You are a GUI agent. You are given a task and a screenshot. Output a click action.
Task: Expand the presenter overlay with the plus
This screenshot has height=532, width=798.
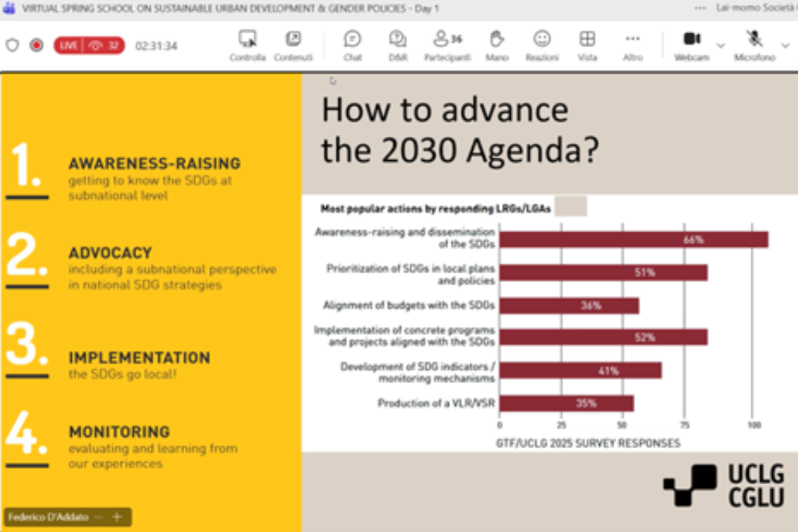[x=118, y=517]
